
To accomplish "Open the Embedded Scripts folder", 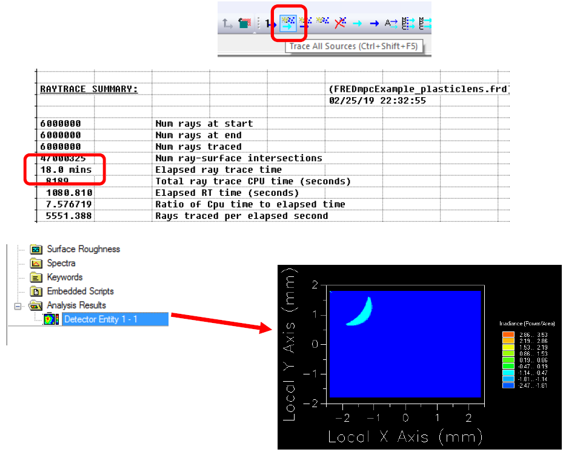I will click(36, 291).
